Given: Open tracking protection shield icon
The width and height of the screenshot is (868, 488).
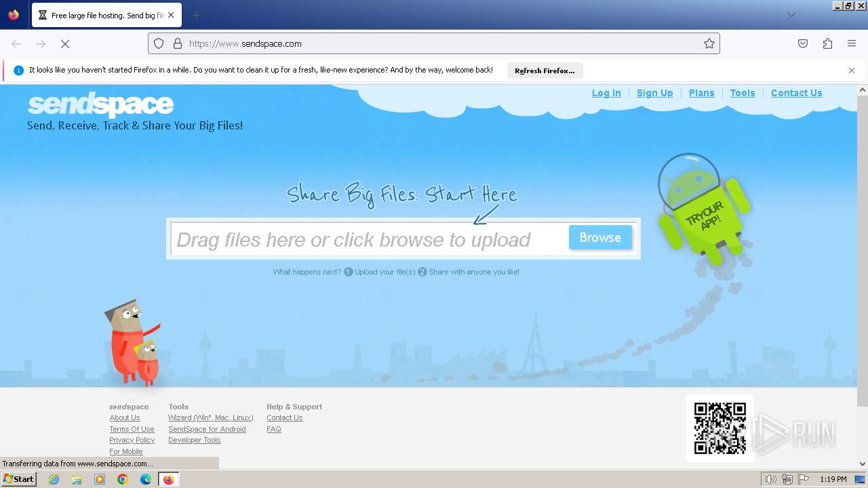Looking at the screenshot, I should point(159,43).
